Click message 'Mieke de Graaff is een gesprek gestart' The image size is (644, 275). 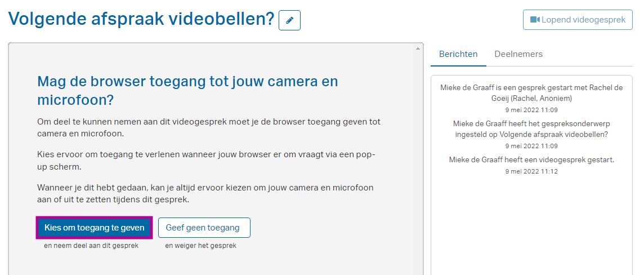pos(531,93)
